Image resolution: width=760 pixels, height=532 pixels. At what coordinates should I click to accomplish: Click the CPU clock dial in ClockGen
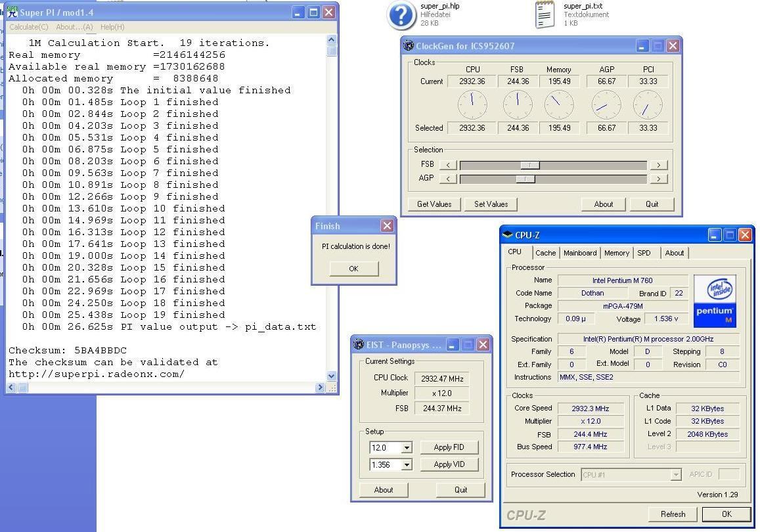pyautogui.click(x=472, y=104)
